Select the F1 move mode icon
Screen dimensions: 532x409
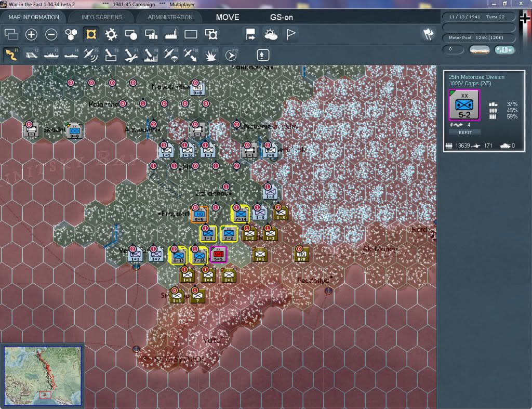(x=11, y=55)
